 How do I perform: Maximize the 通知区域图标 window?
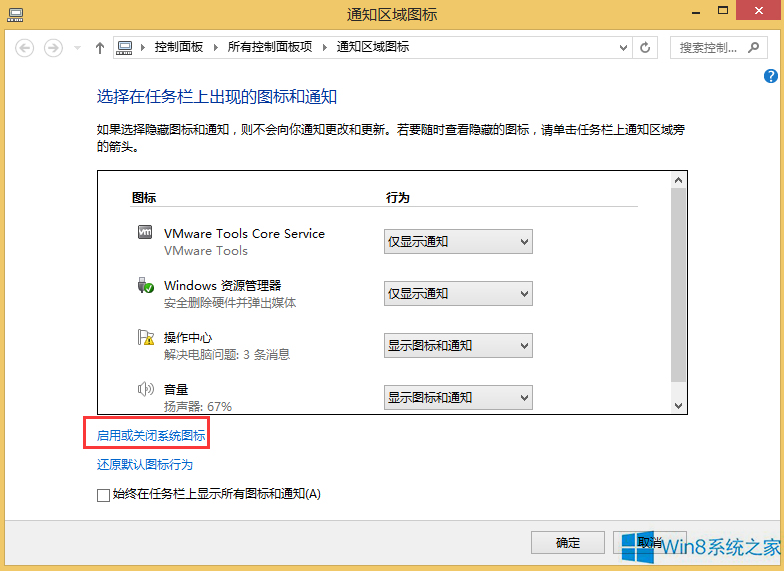tap(723, 10)
